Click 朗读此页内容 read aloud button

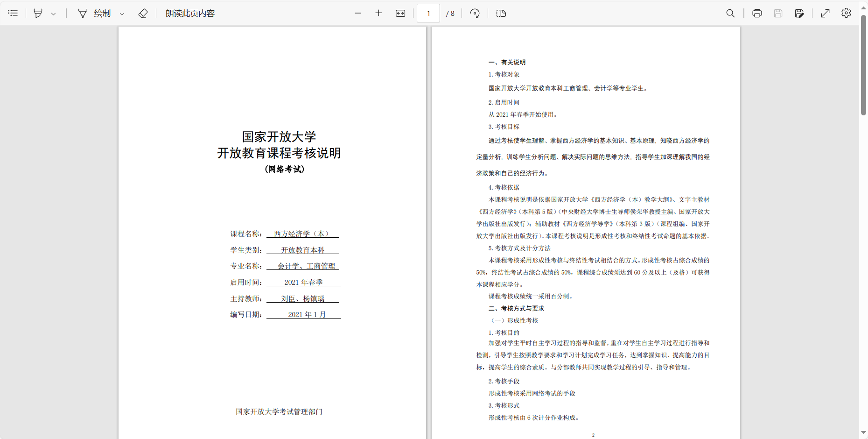click(x=190, y=13)
